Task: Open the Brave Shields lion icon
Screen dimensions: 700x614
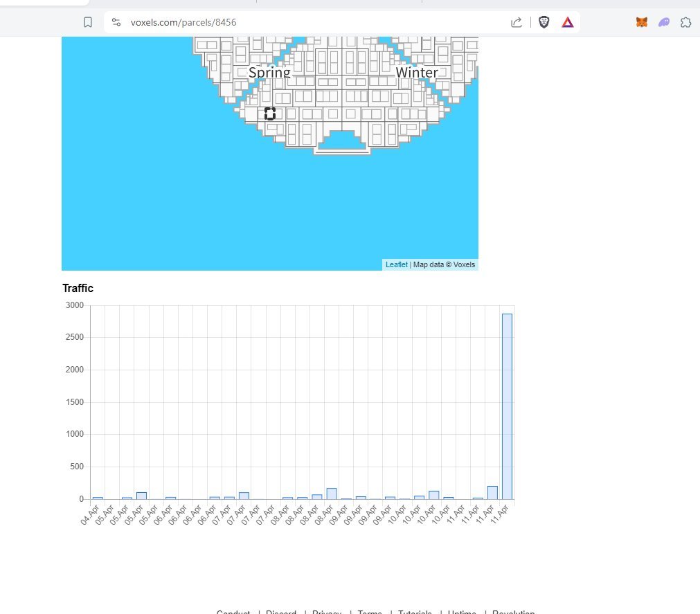Action: point(544,22)
